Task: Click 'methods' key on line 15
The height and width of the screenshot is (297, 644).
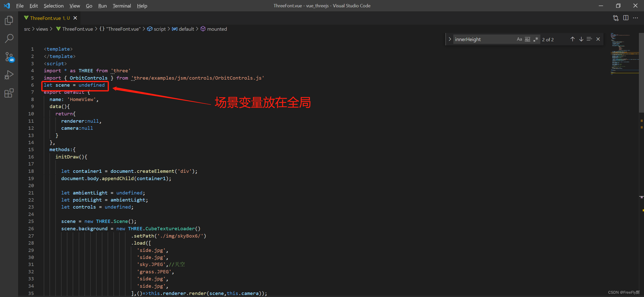Action: coord(60,149)
